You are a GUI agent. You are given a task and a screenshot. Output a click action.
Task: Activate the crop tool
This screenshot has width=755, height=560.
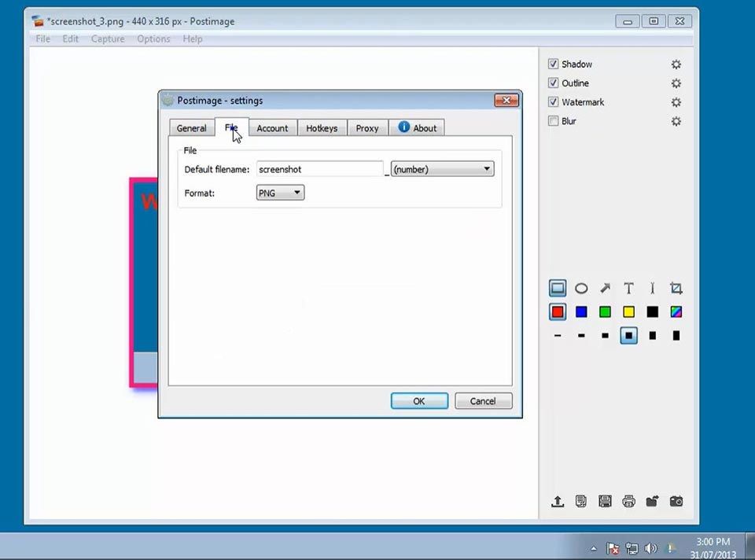click(x=676, y=289)
